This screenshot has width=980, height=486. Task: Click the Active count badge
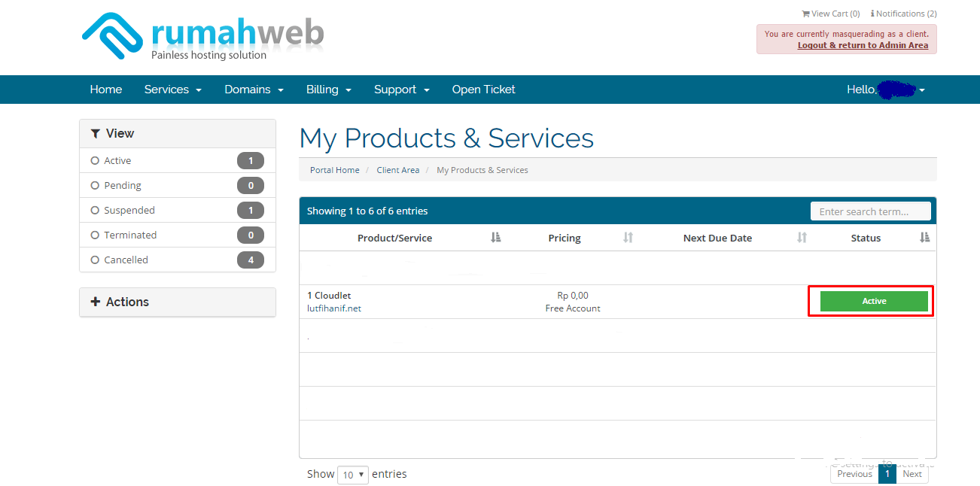click(251, 160)
